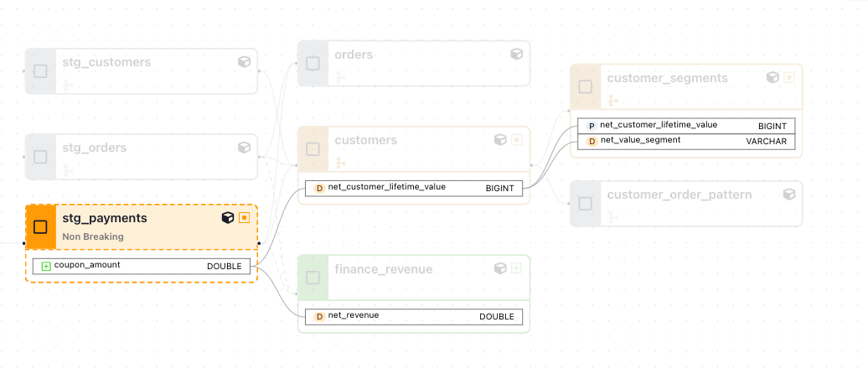Select the stg_customers node checkbox

tap(40, 71)
